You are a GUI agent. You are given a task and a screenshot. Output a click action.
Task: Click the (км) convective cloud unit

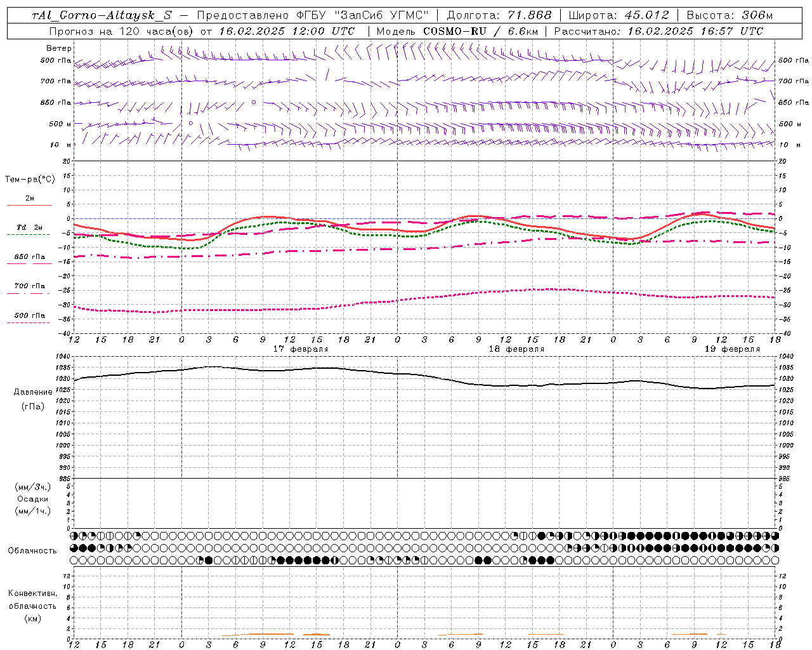32,618
